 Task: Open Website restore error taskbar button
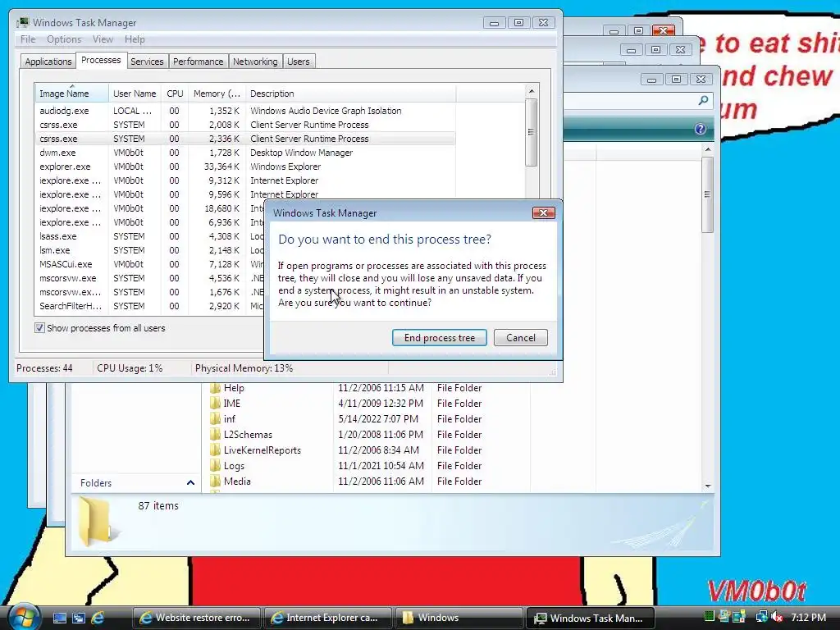click(x=196, y=618)
